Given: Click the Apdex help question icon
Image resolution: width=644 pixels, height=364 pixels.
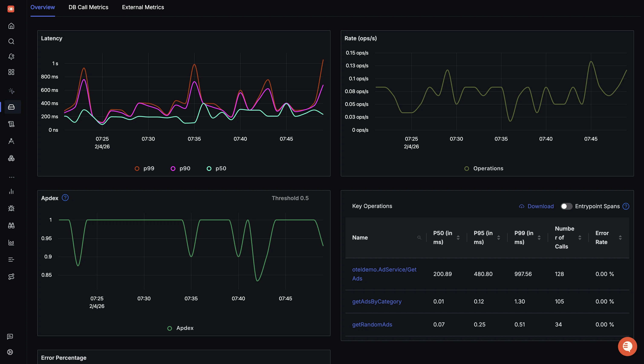Looking at the screenshot, I should click(65, 198).
